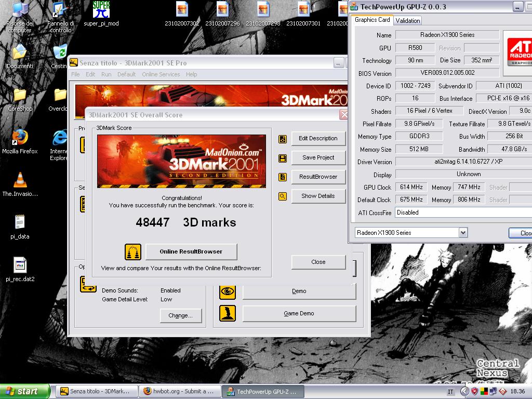The width and height of the screenshot is (532, 399).
Task: Expand Radeon X1900 Series dropdown in GPU-Z
Action: tap(463, 233)
